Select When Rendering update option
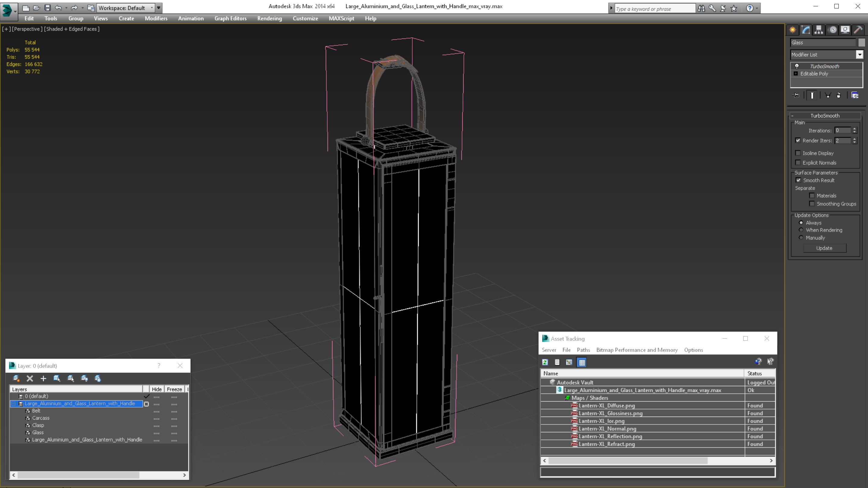Screen dimensions: 868x488 point(801,230)
